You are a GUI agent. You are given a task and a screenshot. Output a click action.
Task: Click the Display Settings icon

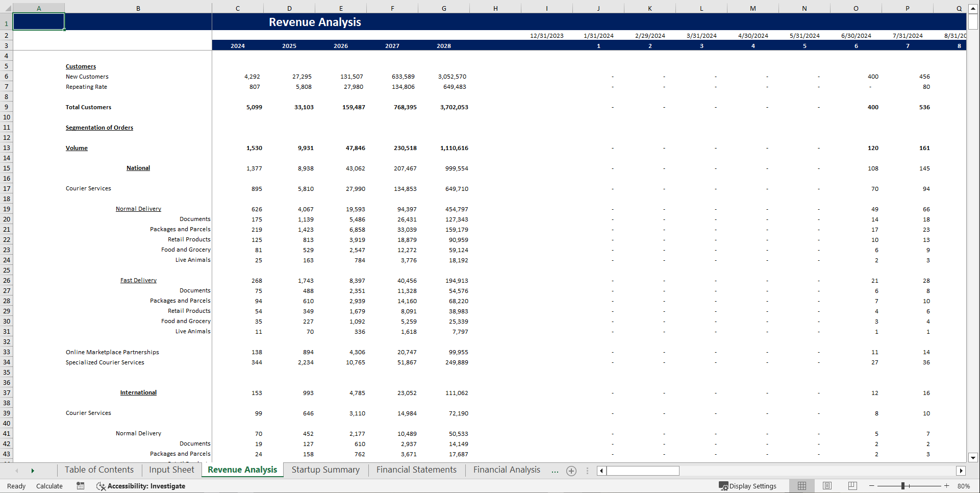(748, 486)
